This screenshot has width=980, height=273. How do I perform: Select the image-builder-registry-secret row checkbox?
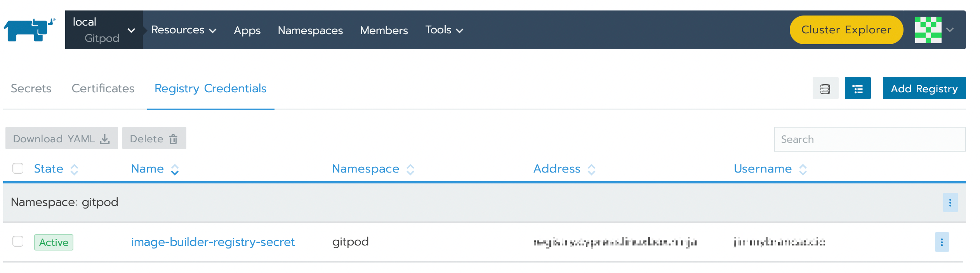click(x=18, y=241)
